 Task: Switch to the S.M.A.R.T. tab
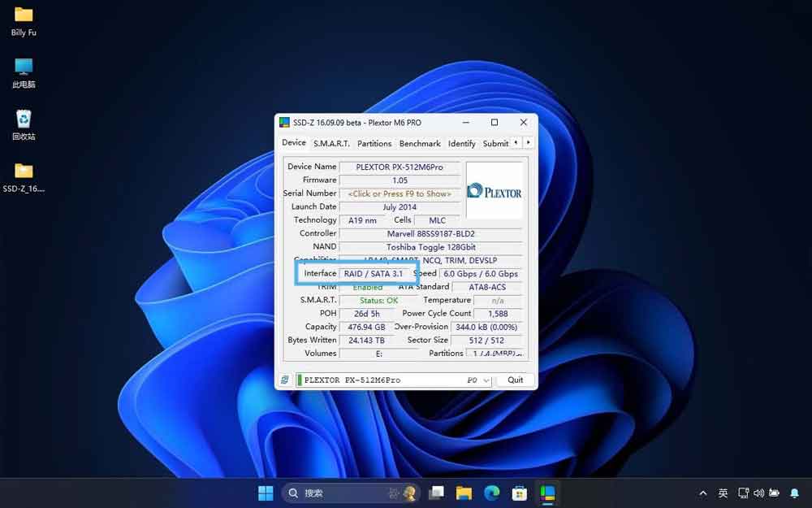tap(331, 144)
